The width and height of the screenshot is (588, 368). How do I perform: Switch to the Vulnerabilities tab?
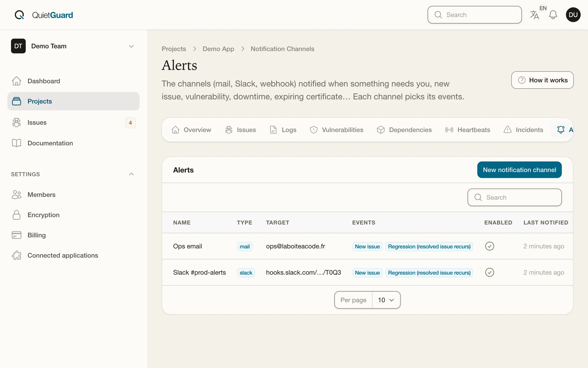coord(337,130)
